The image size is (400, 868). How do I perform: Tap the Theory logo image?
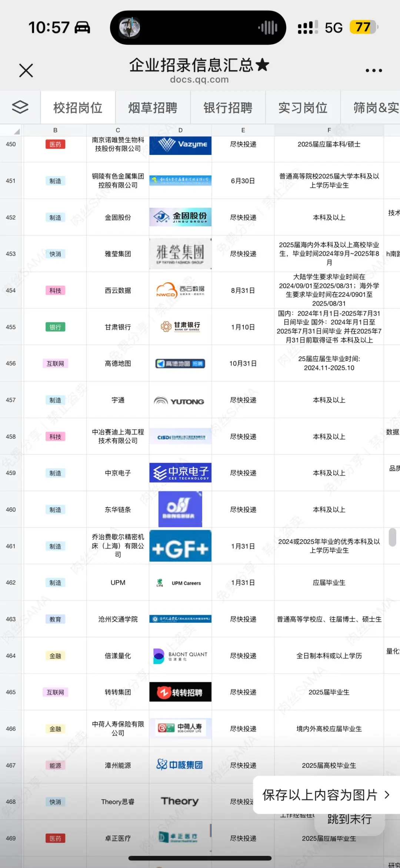[x=180, y=801]
